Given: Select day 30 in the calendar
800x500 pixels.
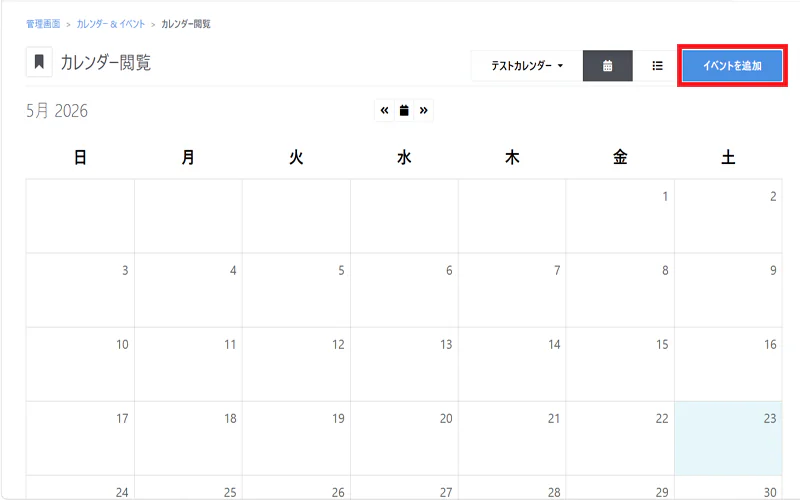Looking at the screenshot, I should click(x=728, y=488).
